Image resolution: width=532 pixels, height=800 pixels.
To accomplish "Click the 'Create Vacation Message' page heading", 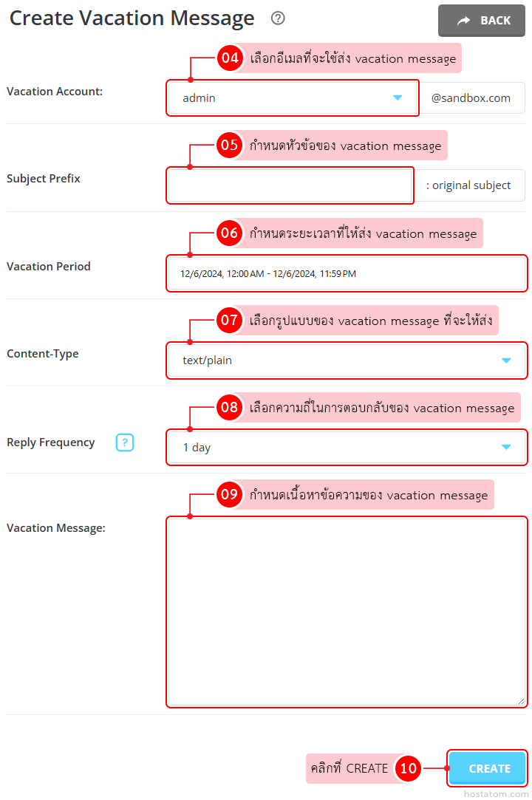I will pyautogui.click(x=132, y=18).
